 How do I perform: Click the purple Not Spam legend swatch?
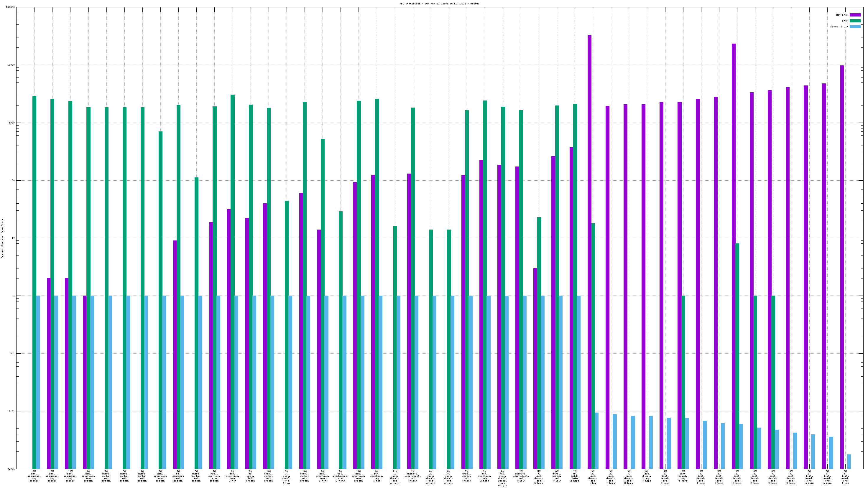pos(855,15)
